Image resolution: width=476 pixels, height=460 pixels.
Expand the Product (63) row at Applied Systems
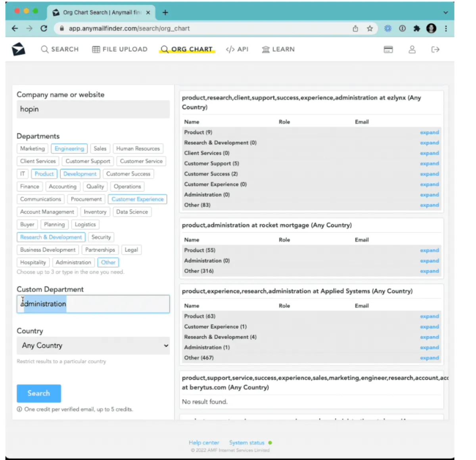[430, 316]
